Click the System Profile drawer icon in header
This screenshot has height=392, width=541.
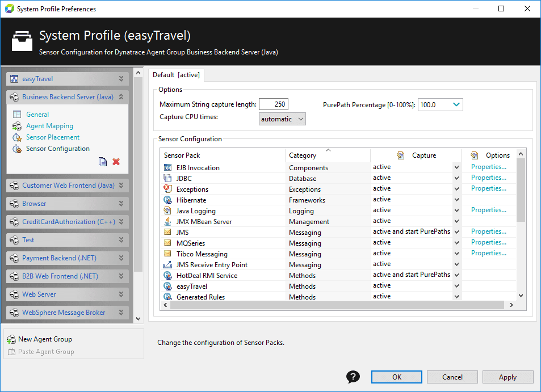(22, 41)
